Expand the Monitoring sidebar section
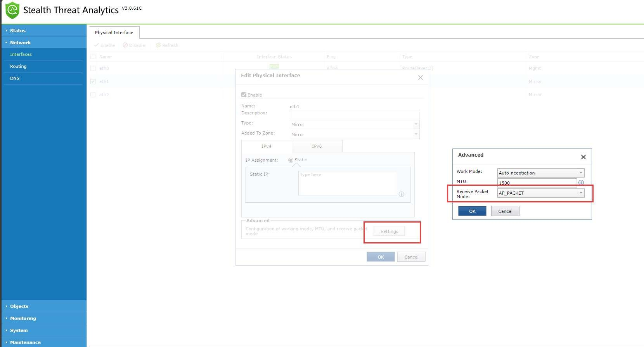 (x=44, y=318)
